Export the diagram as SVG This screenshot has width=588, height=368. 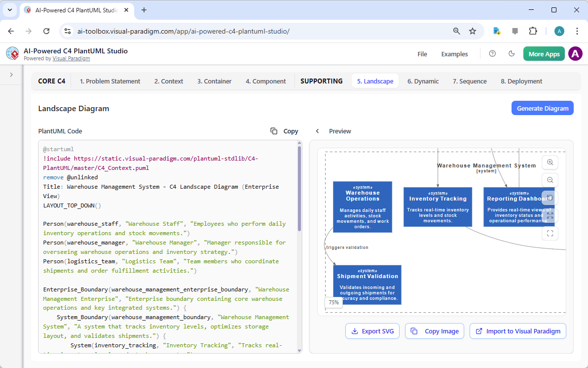[372, 331]
